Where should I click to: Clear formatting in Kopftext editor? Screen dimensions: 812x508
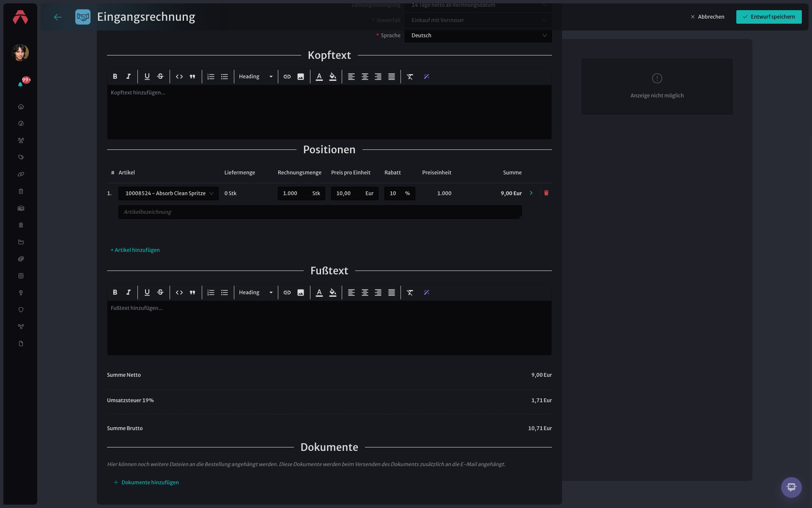click(x=410, y=77)
